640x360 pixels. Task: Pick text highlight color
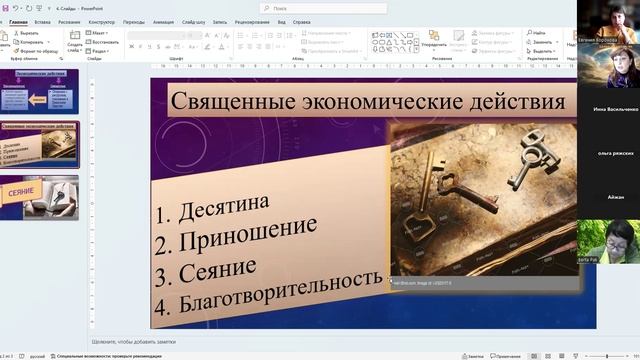[x=207, y=47]
